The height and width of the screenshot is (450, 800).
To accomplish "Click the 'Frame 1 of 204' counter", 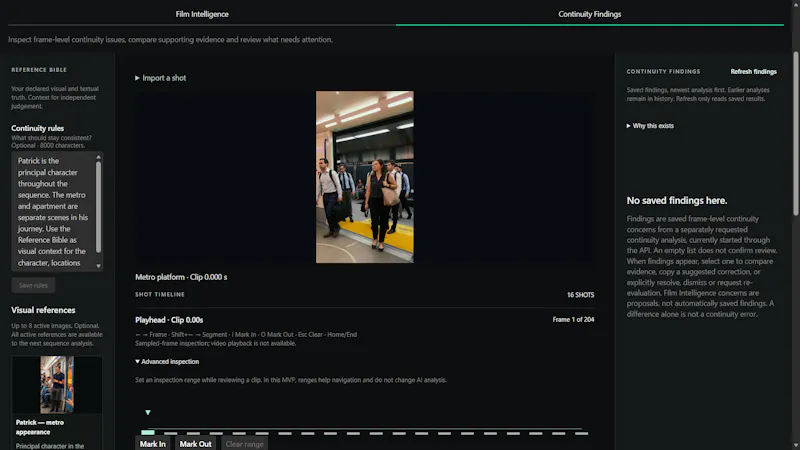I will click(x=573, y=319).
